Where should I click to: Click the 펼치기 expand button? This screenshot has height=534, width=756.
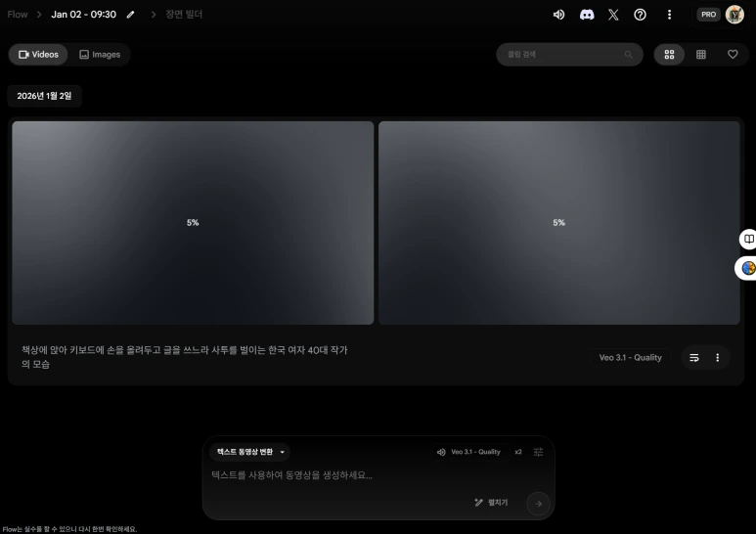pos(491,503)
